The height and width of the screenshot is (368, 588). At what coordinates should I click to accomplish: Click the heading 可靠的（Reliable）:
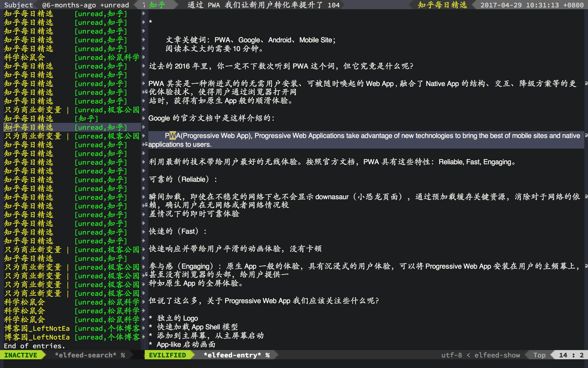point(183,179)
